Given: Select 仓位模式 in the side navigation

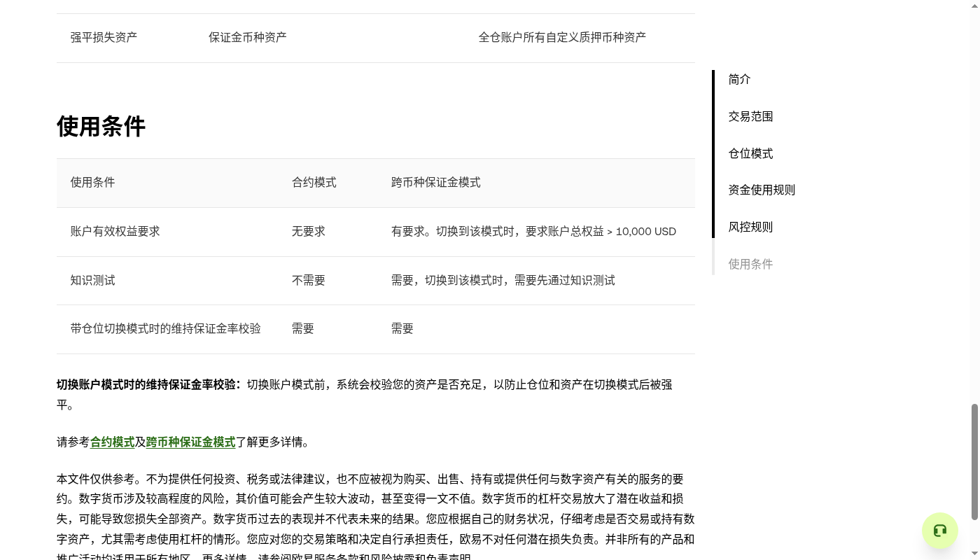Looking at the screenshot, I should (750, 153).
